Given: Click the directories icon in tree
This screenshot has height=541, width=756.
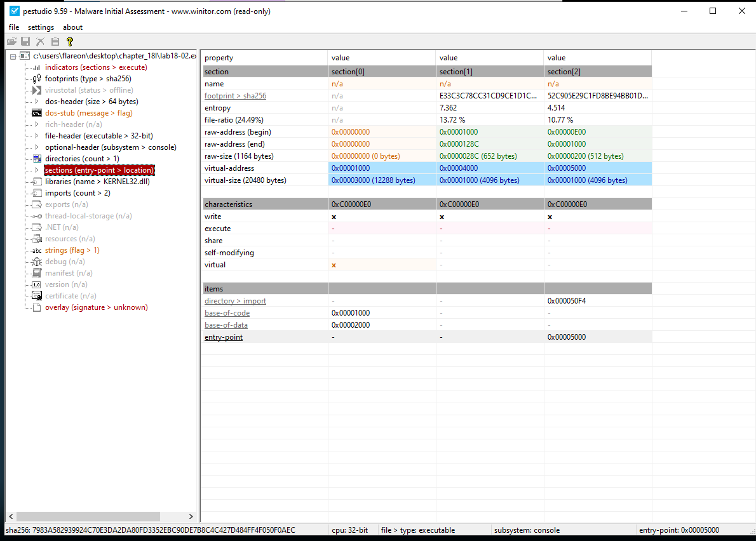Looking at the screenshot, I should click(37, 159).
